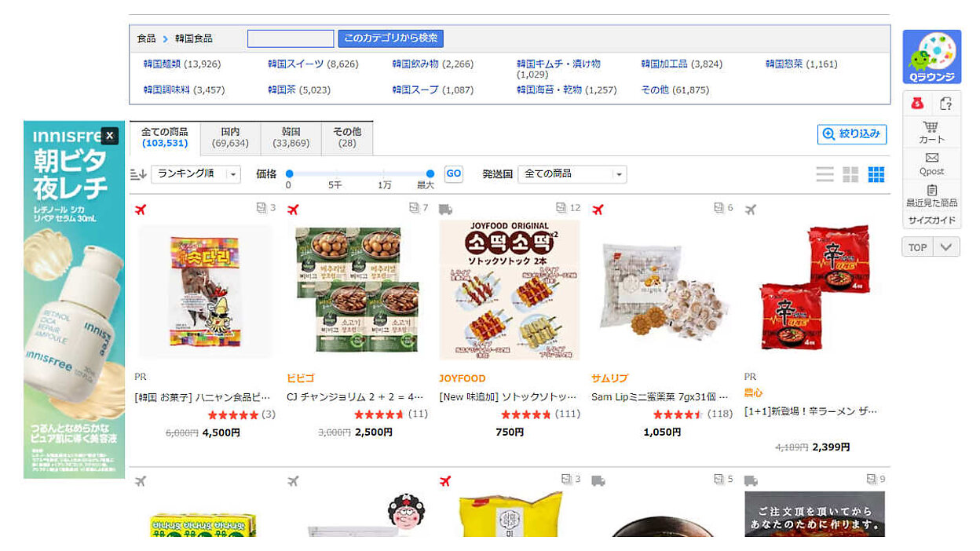
Task: Open the 絞り込み filter button
Action: [852, 134]
